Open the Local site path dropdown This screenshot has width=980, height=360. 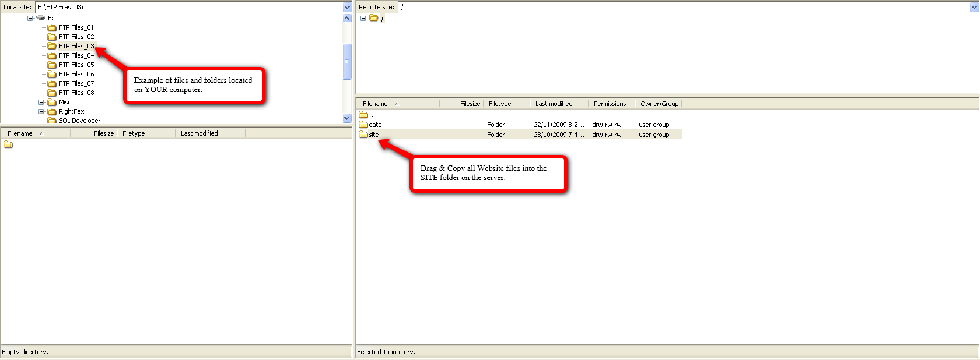pos(347,7)
